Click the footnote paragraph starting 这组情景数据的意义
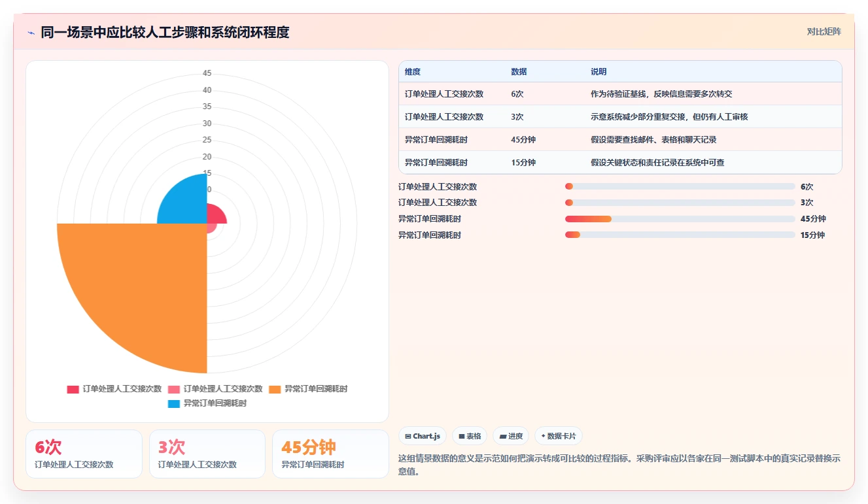Viewport: 868px width, 504px height. click(619, 465)
